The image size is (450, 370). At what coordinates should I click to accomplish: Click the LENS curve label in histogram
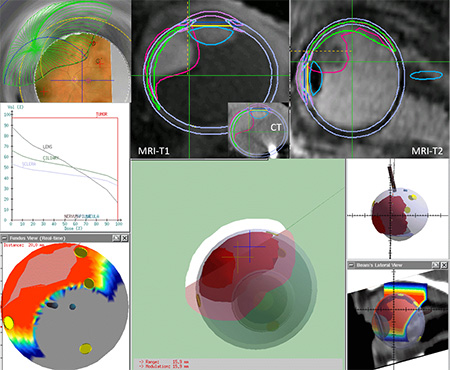[47, 147]
